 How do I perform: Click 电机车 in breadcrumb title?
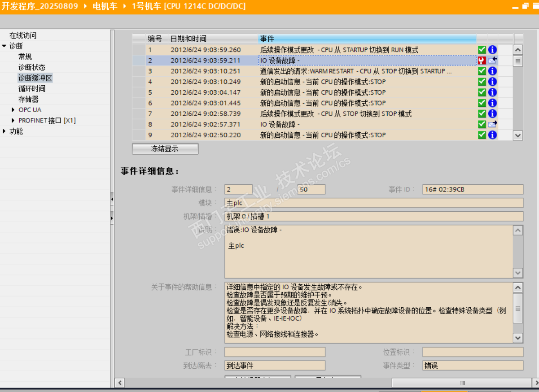click(x=105, y=6)
